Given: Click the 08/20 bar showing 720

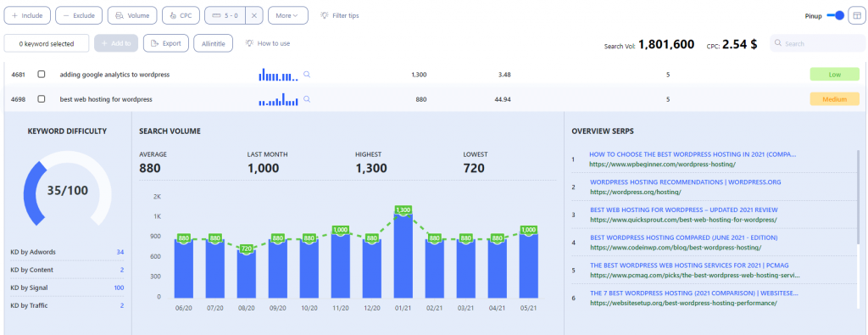Looking at the screenshot, I should pos(247,274).
